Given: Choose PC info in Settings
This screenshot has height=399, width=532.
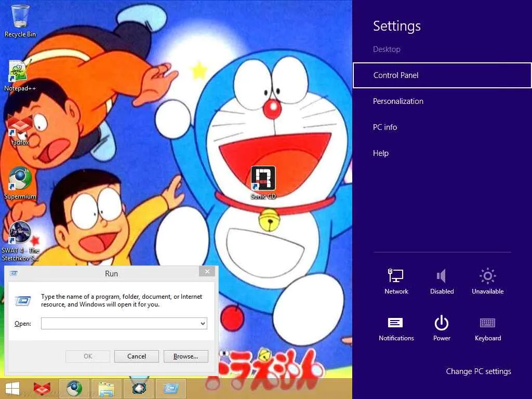Looking at the screenshot, I should tap(385, 127).
